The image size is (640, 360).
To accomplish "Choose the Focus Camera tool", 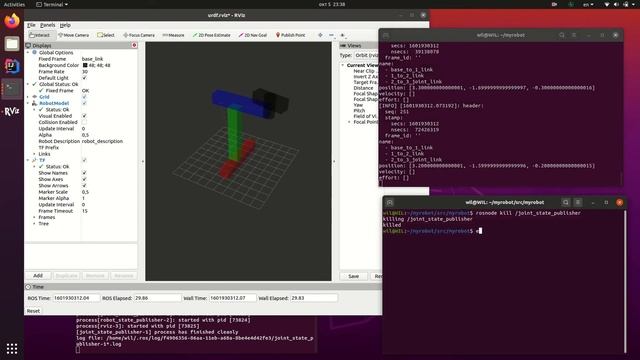I will 139,35.
